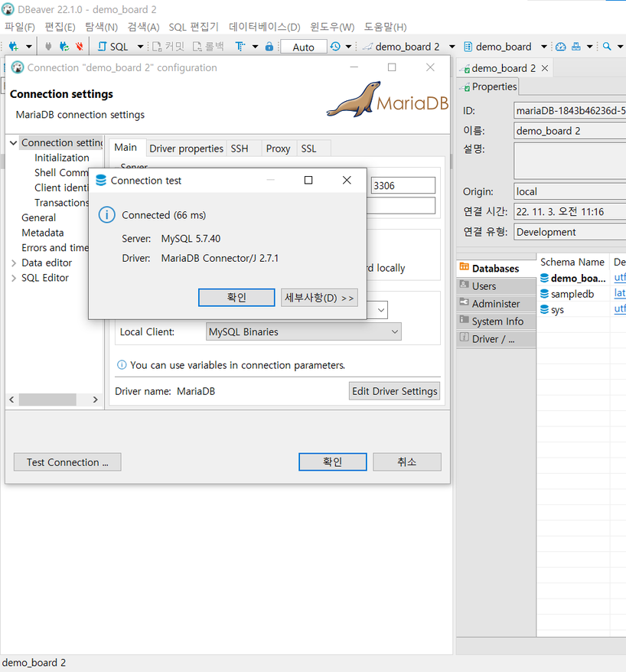Image resolution: width=626 pixels, height=672 pixels.
Task: Select Metadata in the settings tree
Action: coord(43,233)
